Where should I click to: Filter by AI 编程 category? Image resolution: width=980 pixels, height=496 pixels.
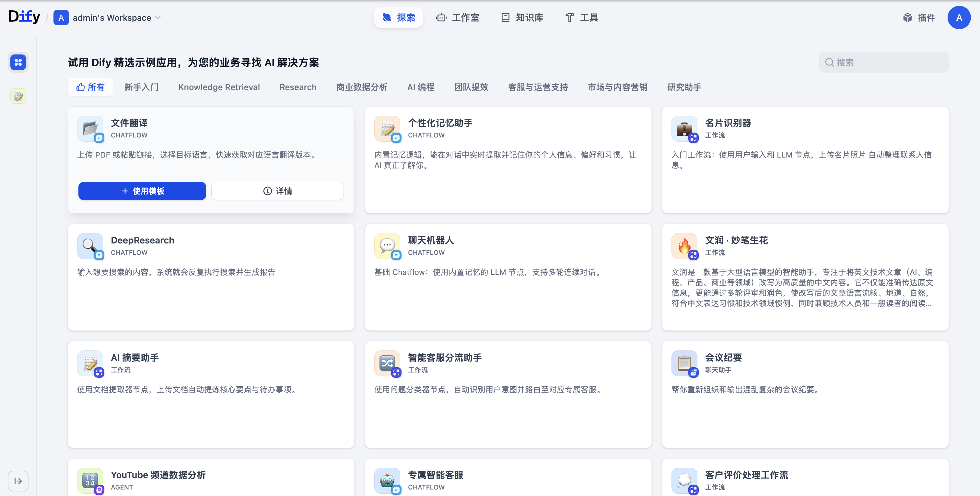point(421,87)
